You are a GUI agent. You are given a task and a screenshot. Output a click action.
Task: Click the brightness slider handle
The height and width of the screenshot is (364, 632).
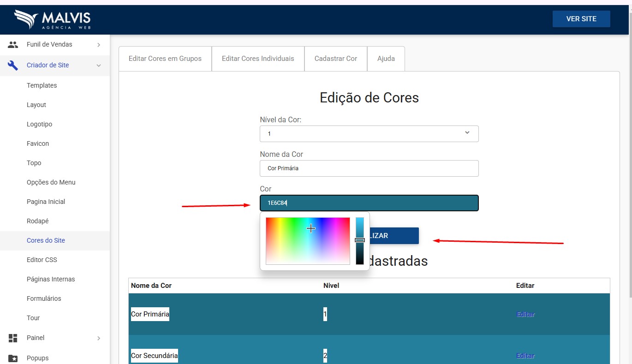pyautogui.click(x=360, y=240)
